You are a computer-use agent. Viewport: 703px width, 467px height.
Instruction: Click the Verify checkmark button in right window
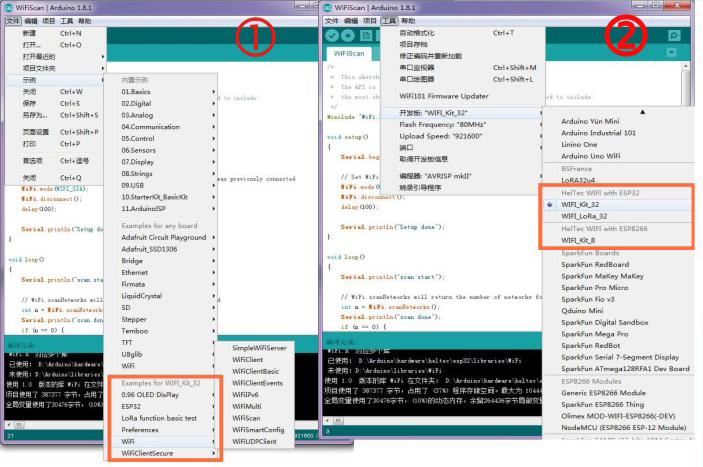[x=334, y=35]
